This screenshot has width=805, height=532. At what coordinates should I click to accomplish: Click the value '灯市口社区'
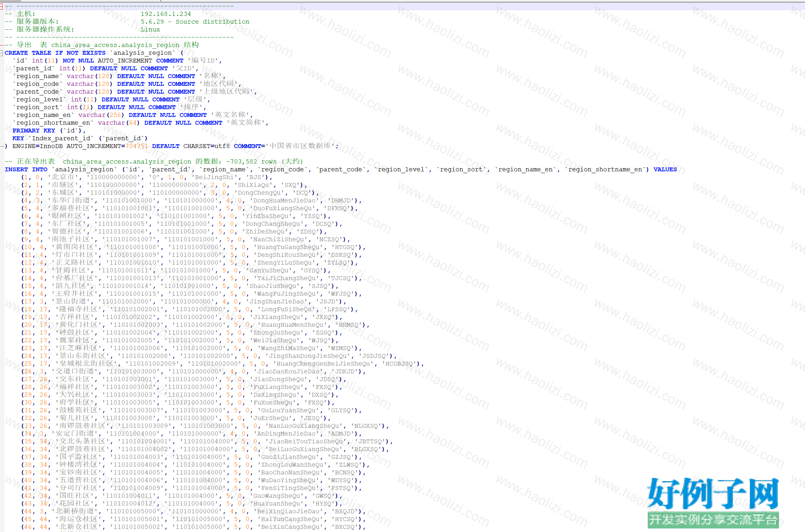click(75, 255)
